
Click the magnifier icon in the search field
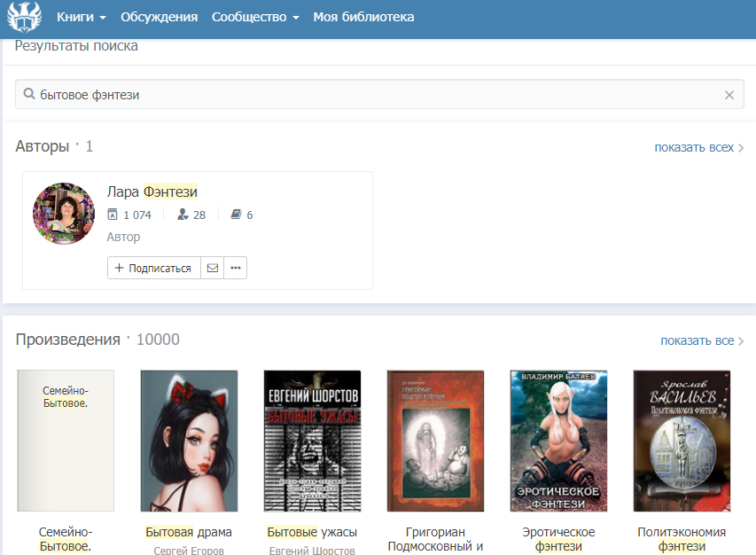(29, 95)
